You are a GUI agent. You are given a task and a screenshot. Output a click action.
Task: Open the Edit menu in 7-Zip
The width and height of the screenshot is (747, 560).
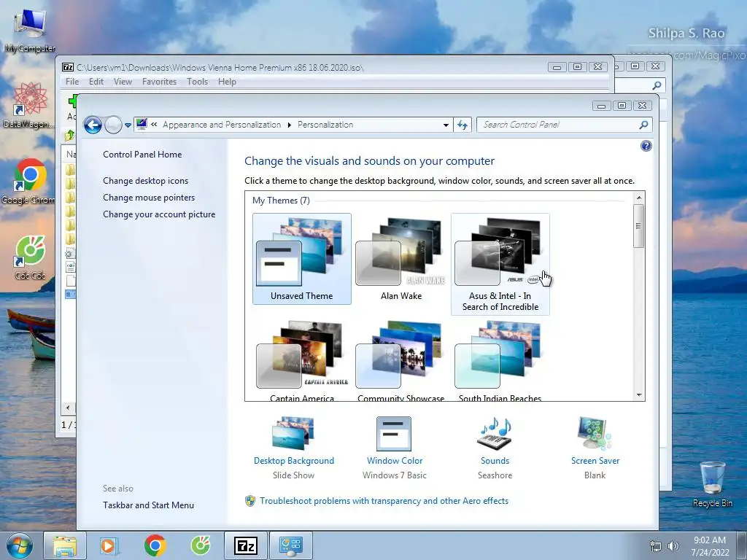coord(96,82)
